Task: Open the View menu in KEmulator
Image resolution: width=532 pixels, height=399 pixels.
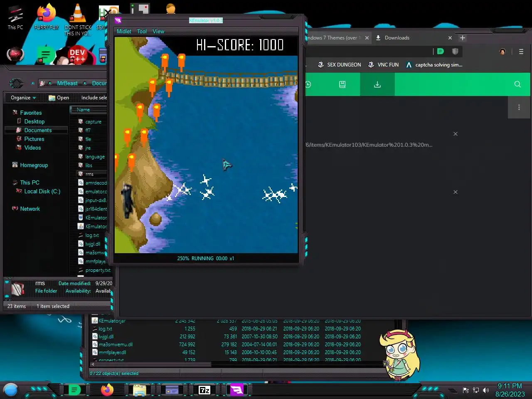Action: 158,31
